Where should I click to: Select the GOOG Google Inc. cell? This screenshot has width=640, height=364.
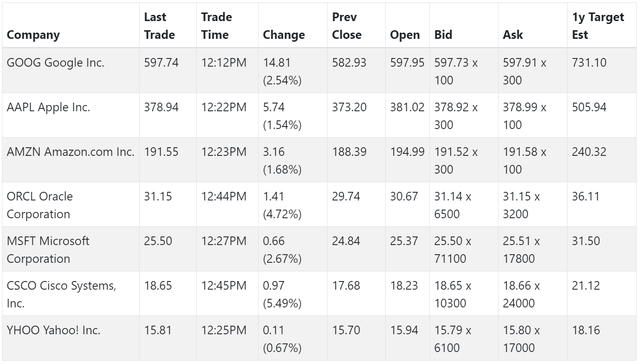(x=71, y=70)
